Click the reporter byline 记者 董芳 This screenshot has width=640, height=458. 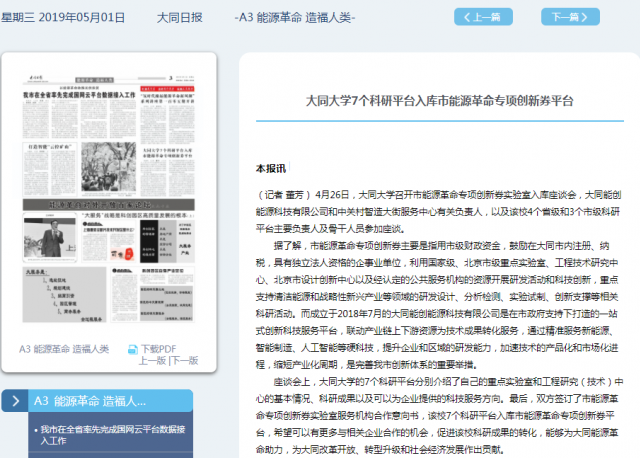point(284,195)
